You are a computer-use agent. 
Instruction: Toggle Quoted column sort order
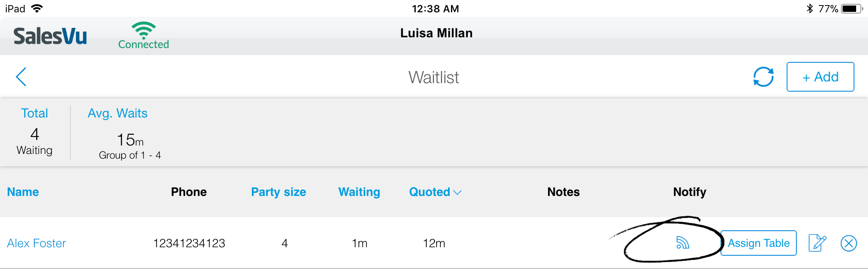[429, 192]
